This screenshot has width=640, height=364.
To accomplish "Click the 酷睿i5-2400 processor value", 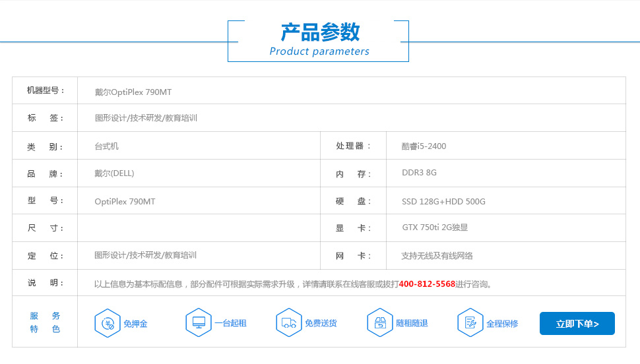I will (424, 146).
